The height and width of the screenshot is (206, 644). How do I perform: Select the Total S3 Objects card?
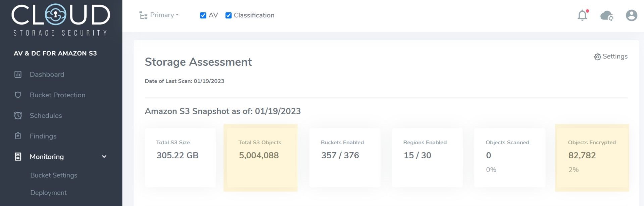coord(260,158)
